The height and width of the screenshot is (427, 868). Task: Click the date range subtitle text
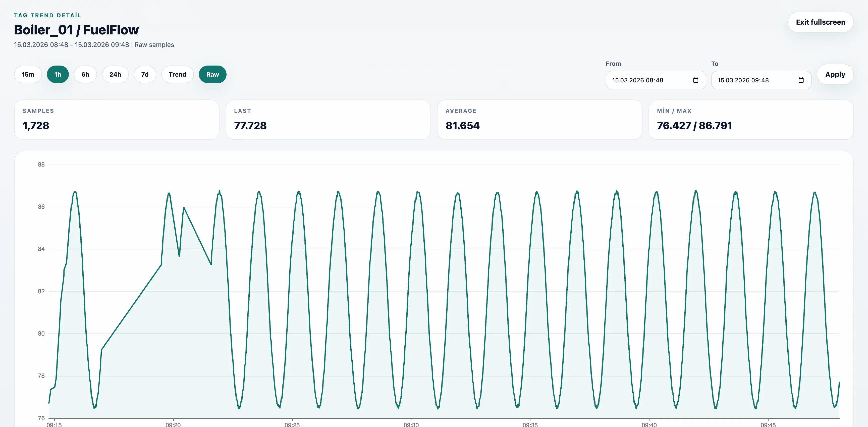94,44
